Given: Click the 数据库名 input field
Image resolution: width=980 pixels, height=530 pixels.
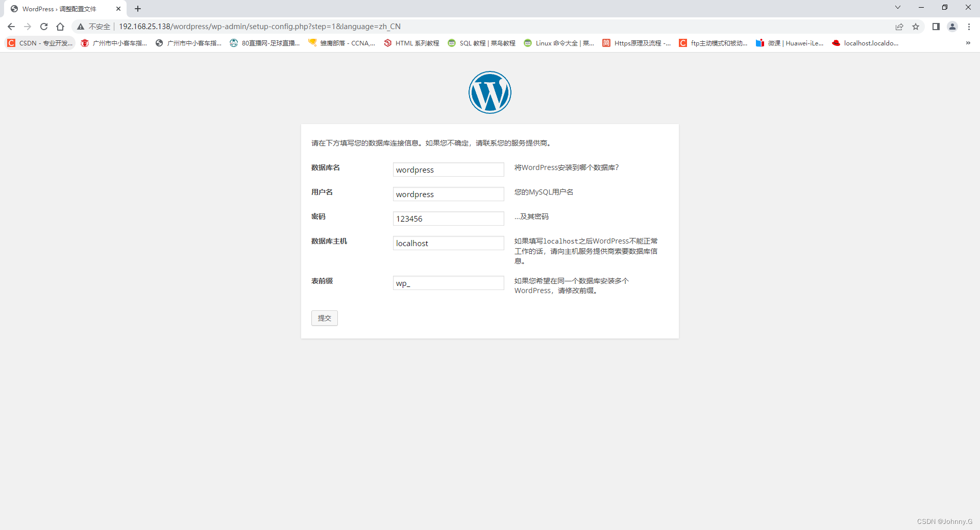Looking at the screenshot, I should pos(448,170).
